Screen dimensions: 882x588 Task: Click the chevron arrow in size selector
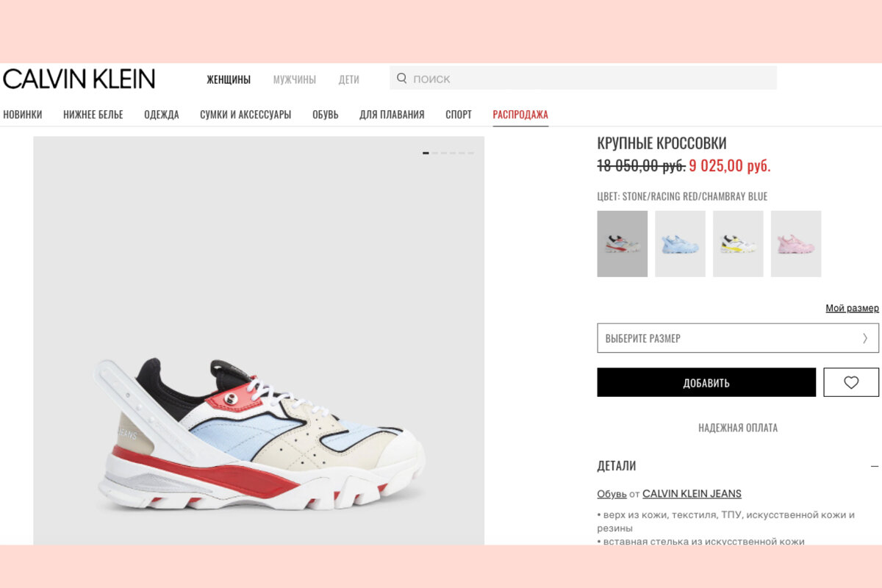(865, 338)
